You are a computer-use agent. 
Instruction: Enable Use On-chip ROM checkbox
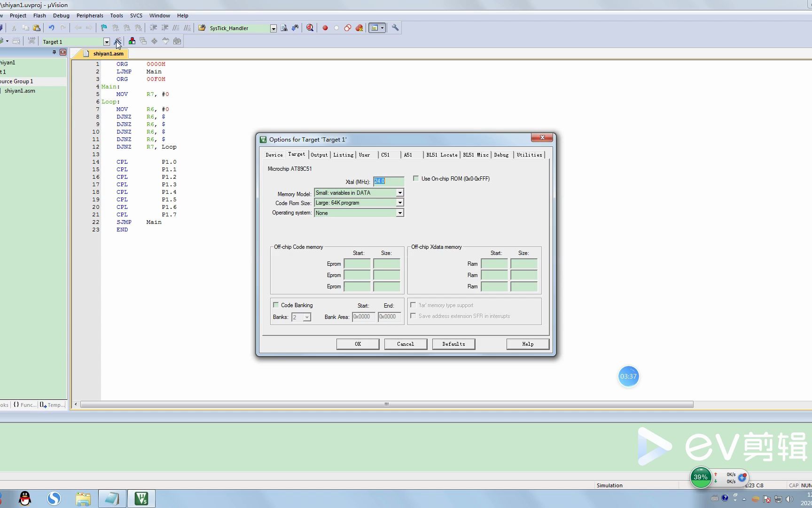point(416,178)
